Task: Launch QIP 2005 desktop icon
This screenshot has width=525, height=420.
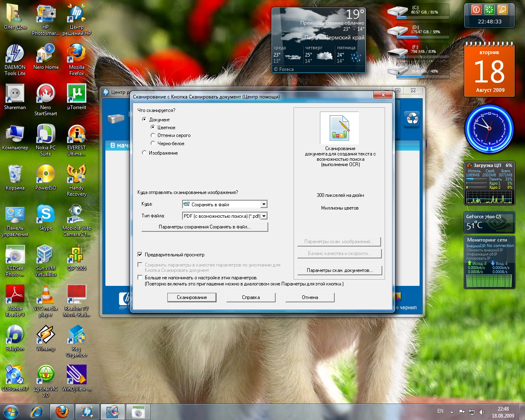Action: click(76, 258)
